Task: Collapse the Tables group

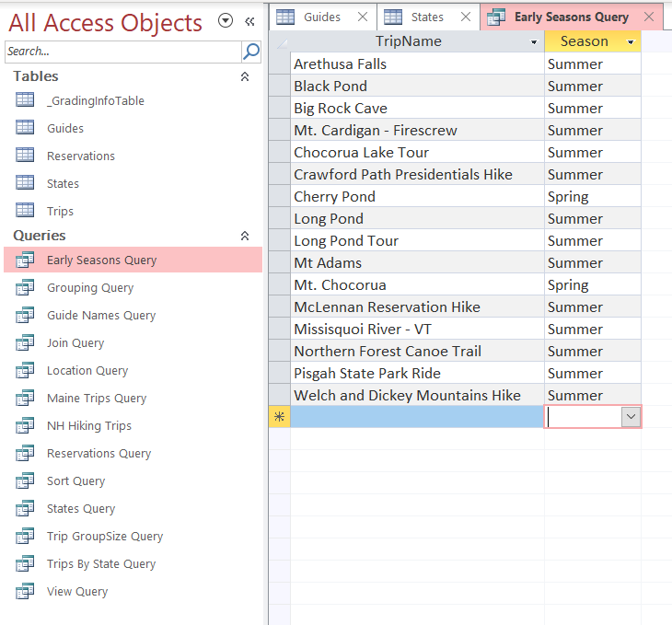Action: [245, 76]
